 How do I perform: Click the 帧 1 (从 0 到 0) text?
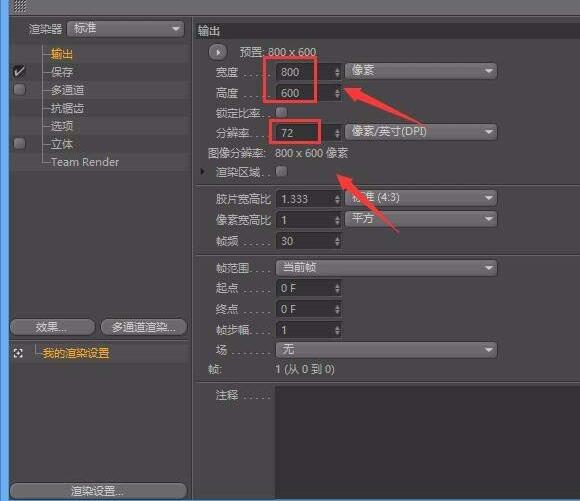click(x=272, y=369)
